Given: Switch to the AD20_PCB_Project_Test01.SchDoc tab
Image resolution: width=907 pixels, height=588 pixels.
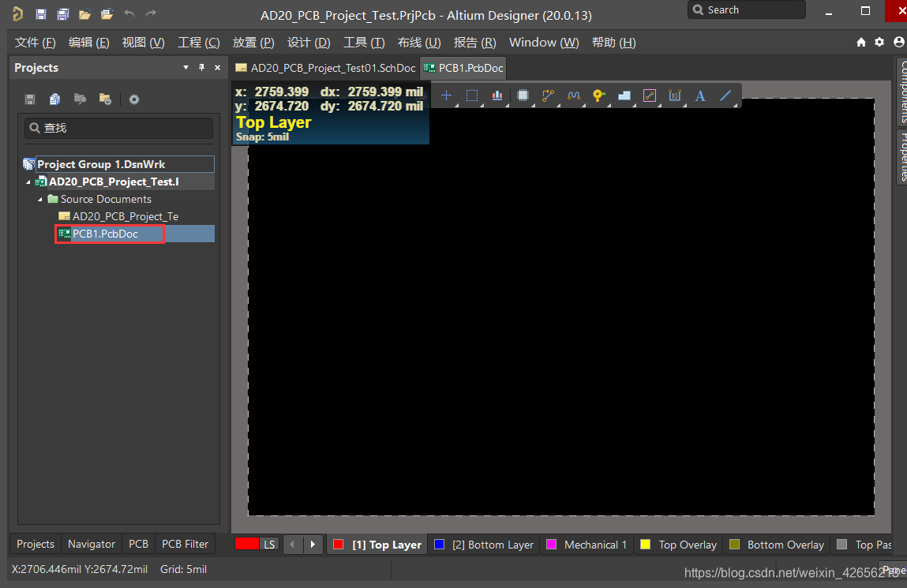Looking at the screenshot, I should [325, 68].
